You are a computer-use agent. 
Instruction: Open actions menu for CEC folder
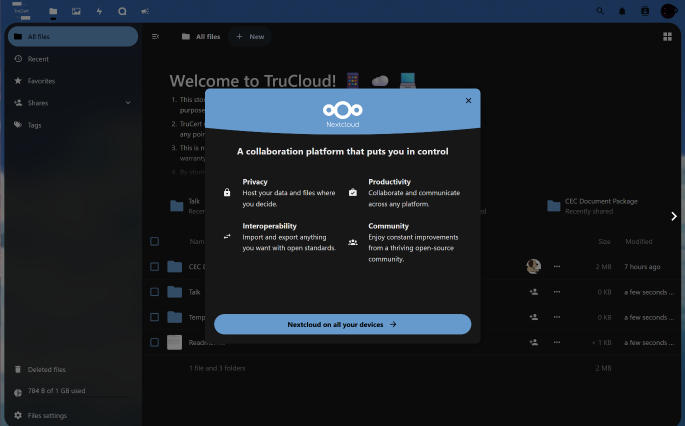click(557, 267)
